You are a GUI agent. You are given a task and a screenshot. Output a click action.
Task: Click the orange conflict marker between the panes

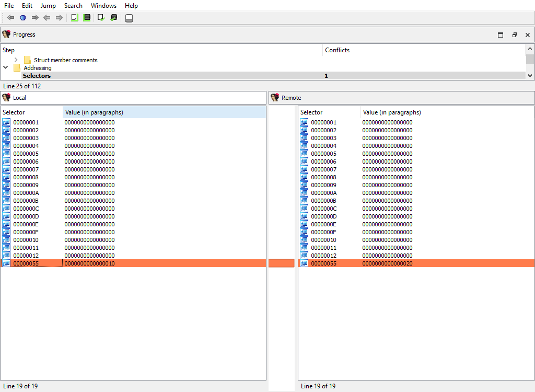281,263
